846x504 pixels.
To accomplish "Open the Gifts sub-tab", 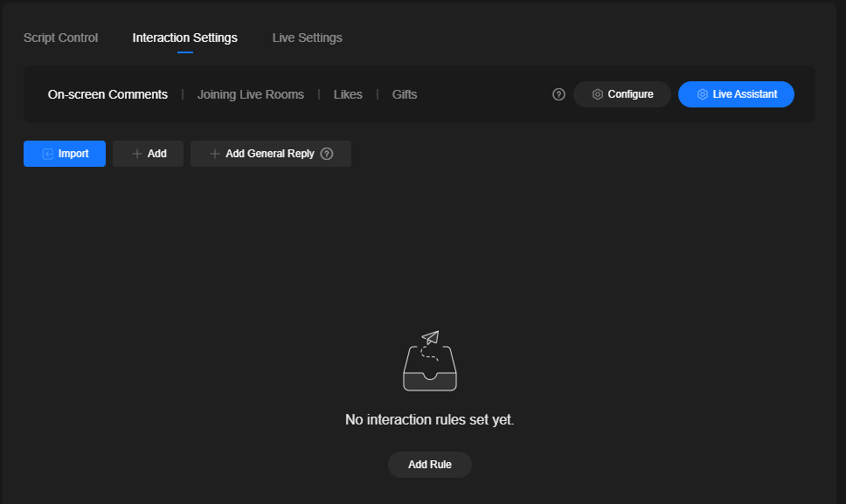I will pyautogui.click(x=404, y=94).
